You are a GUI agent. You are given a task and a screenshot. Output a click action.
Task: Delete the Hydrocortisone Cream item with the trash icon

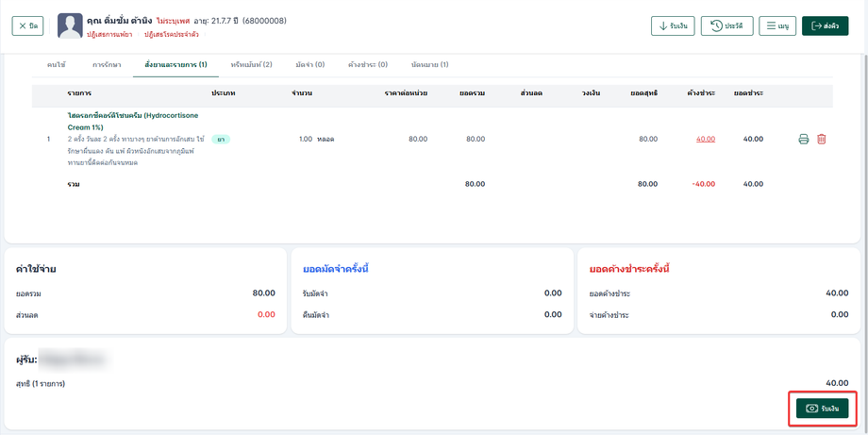coord(822,139)
